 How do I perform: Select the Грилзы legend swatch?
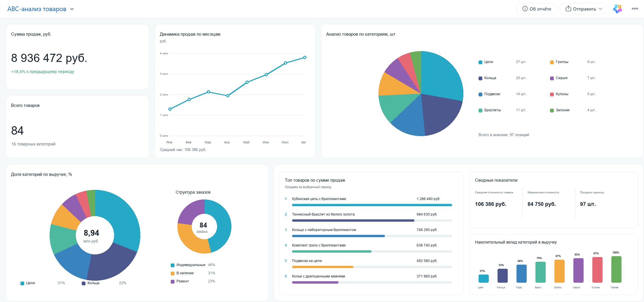552,62
